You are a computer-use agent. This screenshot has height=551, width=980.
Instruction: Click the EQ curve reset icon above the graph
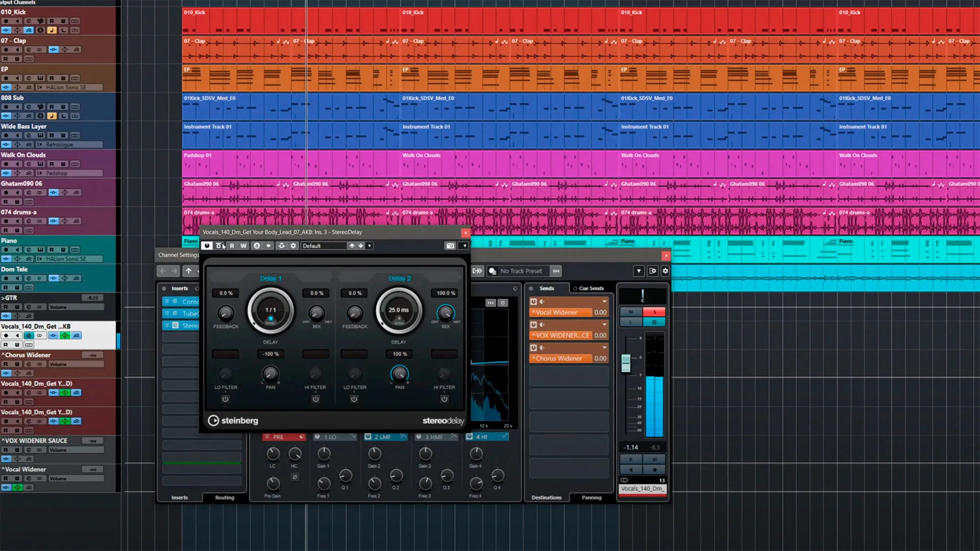(490, 303)
